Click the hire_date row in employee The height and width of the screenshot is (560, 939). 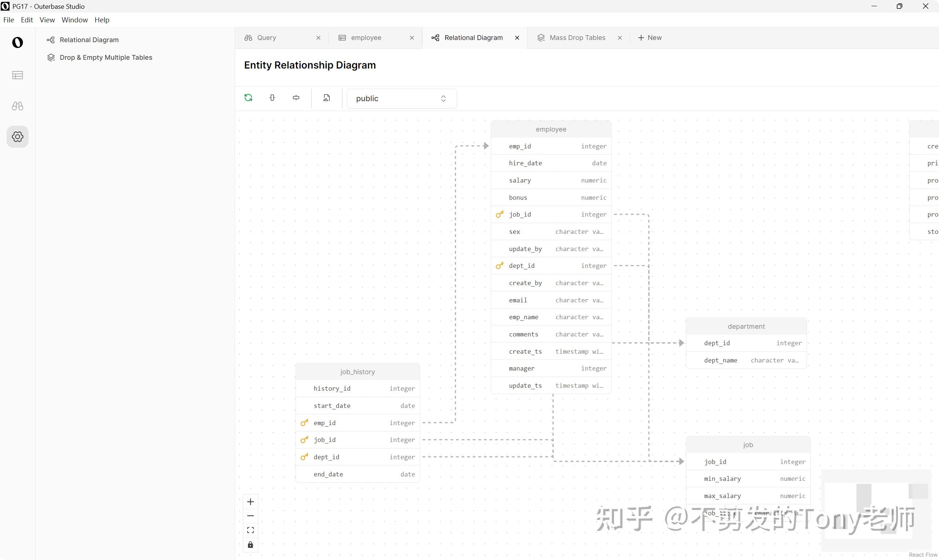[551, 163]
